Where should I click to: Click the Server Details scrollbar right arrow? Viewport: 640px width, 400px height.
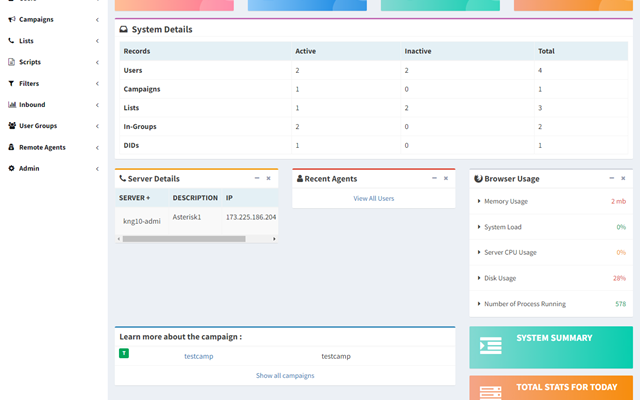274,239
